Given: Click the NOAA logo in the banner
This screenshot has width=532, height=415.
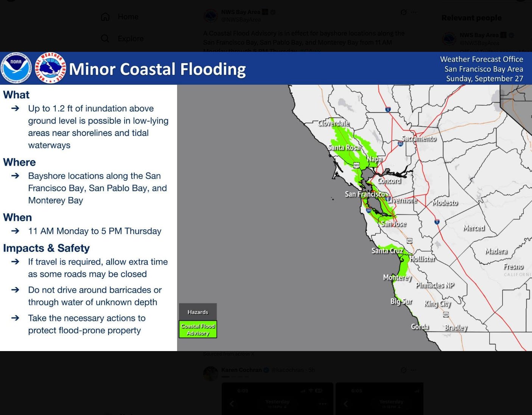Looking at the screenshot, I should tap(16, 68).
